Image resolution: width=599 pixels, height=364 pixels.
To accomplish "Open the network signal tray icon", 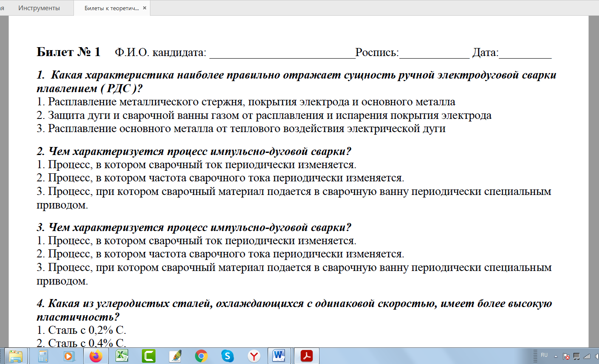I will point(587,356).
